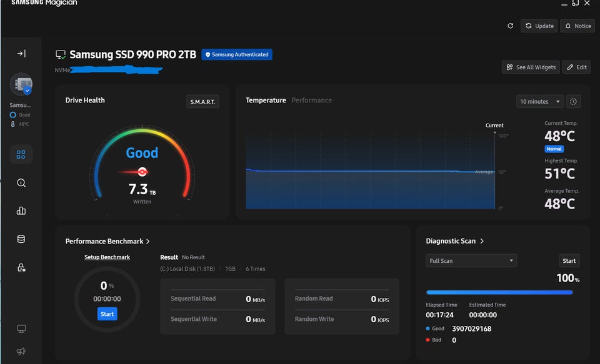Viewport: 600px width, 364px height.
Task: Open the Setup Benchmark link
Action: click(107, 257)
